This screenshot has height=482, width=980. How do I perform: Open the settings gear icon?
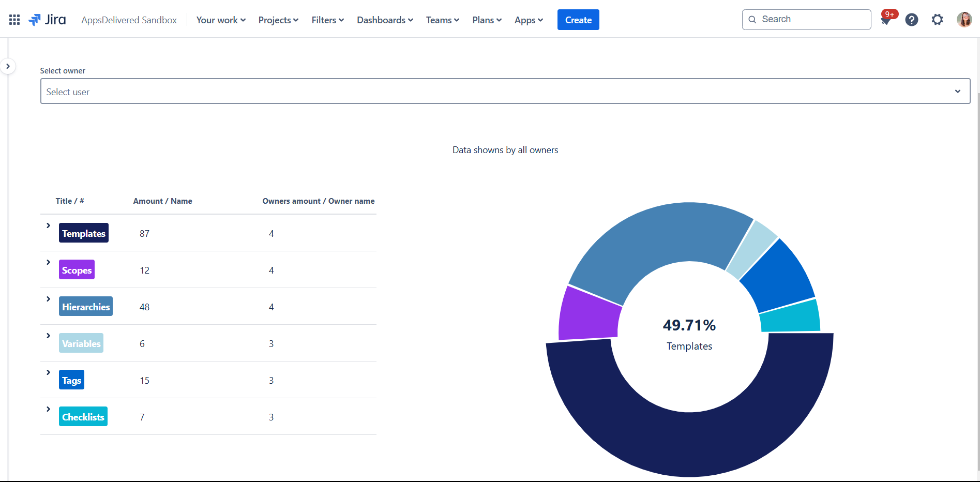tap(937, 20)
